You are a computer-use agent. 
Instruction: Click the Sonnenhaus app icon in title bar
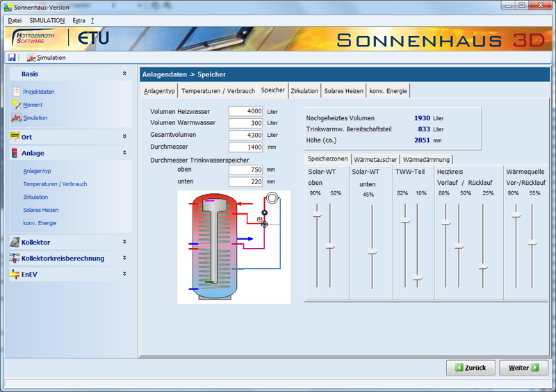pyautogui.click(x=8, y=7)
